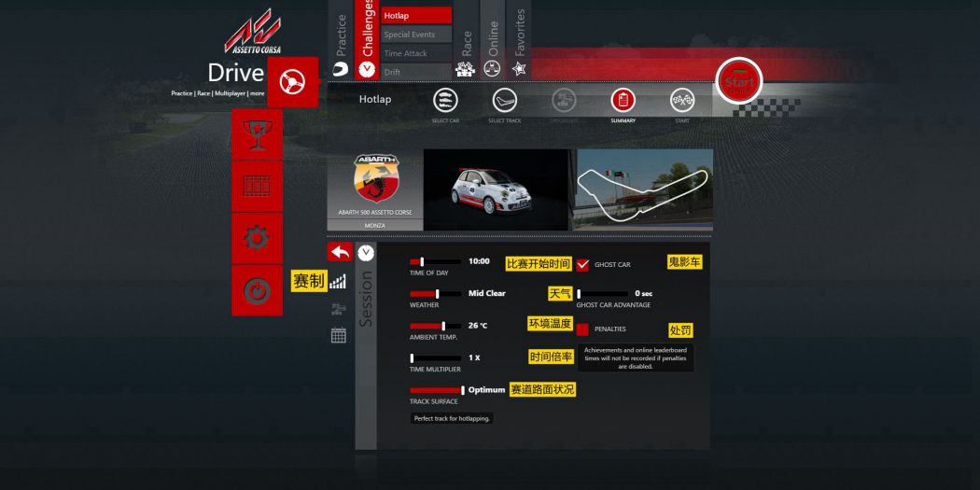The image size is (980, 490).
Task: Select the Drift challenge
Action: [416, 72]
